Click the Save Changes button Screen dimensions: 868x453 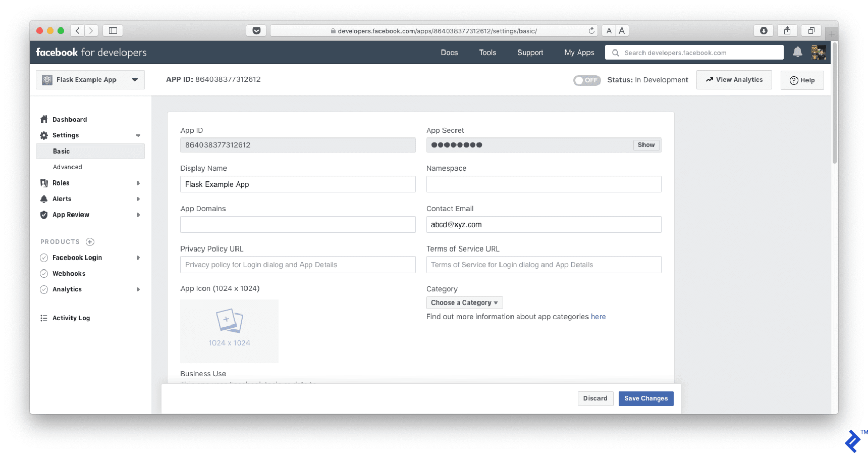coord(645,398)
